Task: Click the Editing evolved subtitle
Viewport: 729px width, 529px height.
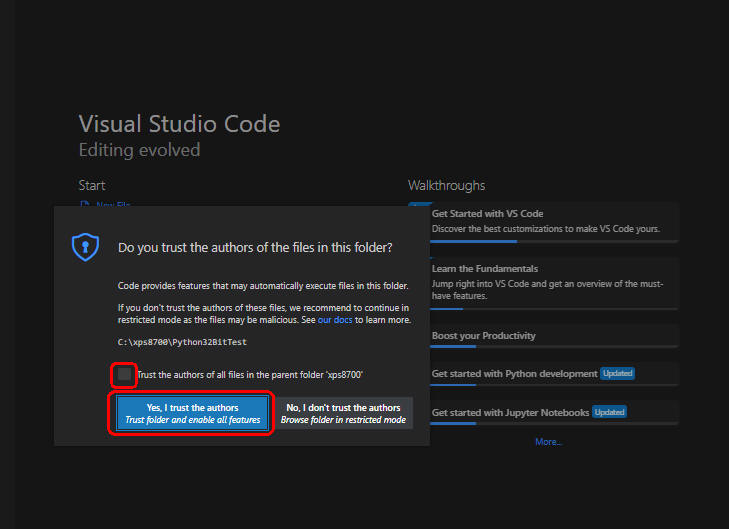Action: pyautogui.click(x=139, y=150)
